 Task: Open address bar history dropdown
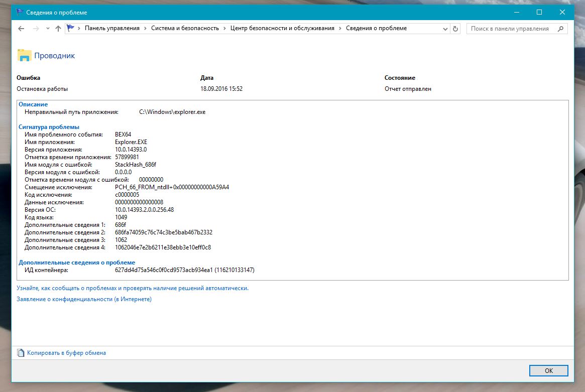[445, 29]
